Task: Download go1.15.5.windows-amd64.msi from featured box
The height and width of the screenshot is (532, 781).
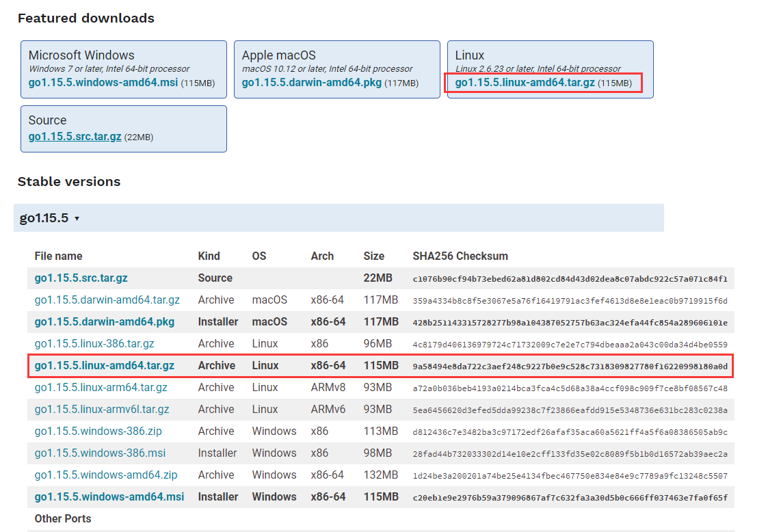Action: pos(103,83)
